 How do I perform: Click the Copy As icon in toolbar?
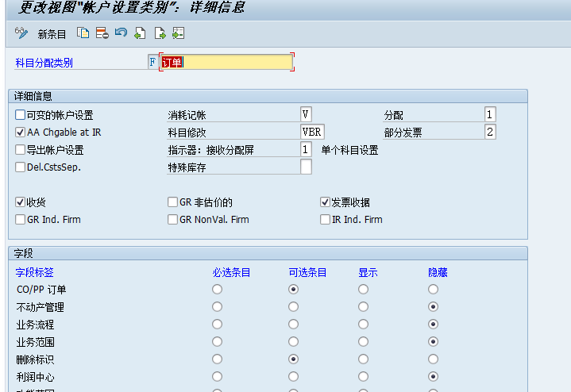pos(83,33)
